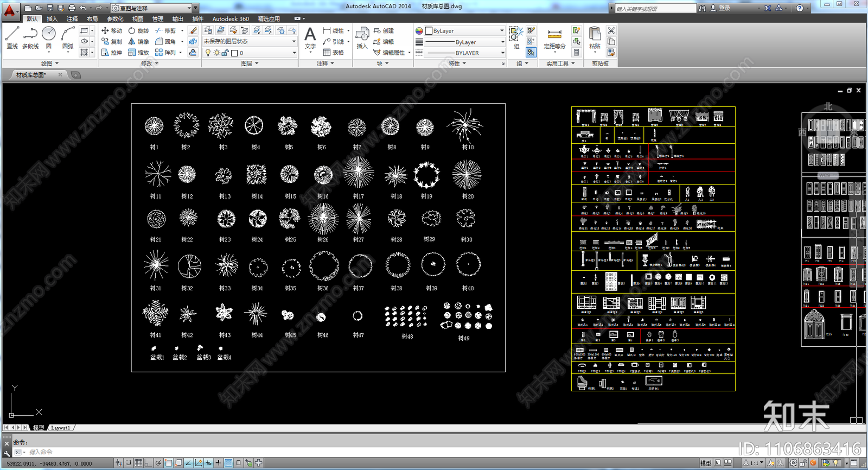Screen dimensions: 868x470
Task: Click the Stretch (拉伸) tool
Action: coord(112,53)
